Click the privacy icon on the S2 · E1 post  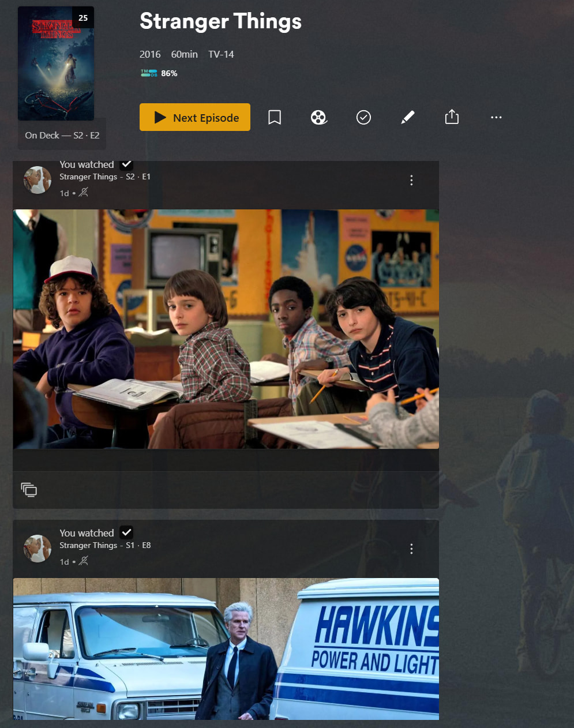click(84, 193)
